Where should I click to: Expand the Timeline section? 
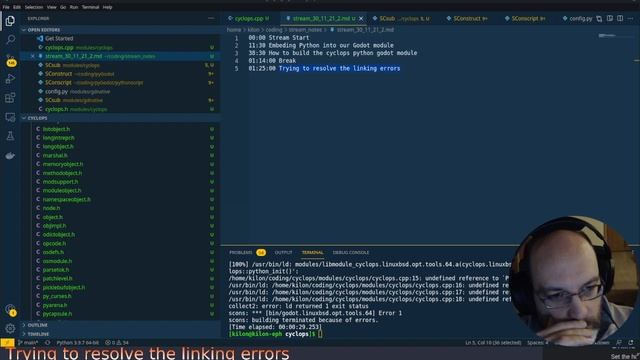pos(38,334)
